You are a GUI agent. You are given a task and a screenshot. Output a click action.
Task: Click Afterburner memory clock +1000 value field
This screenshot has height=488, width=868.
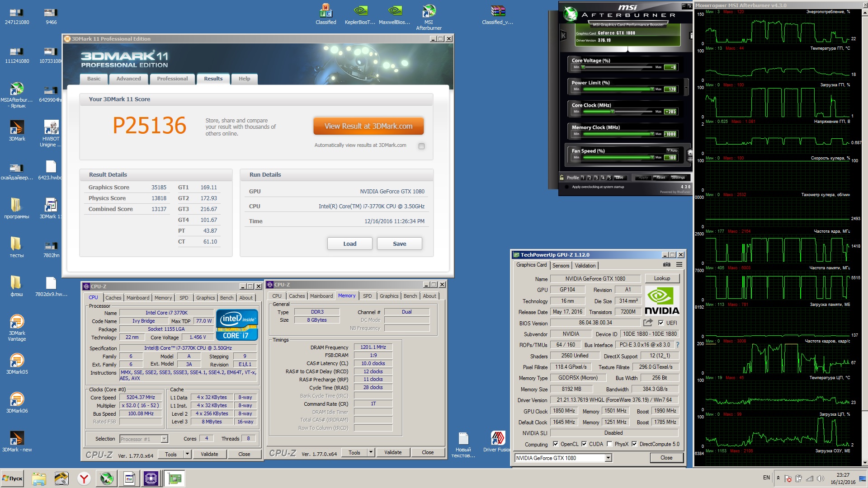tap(670, 134)
